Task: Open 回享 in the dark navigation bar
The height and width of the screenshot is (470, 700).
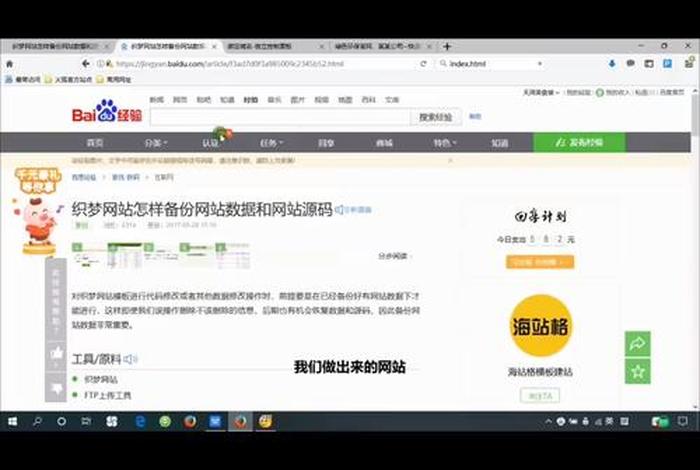Action: click(x=326, y=143)
